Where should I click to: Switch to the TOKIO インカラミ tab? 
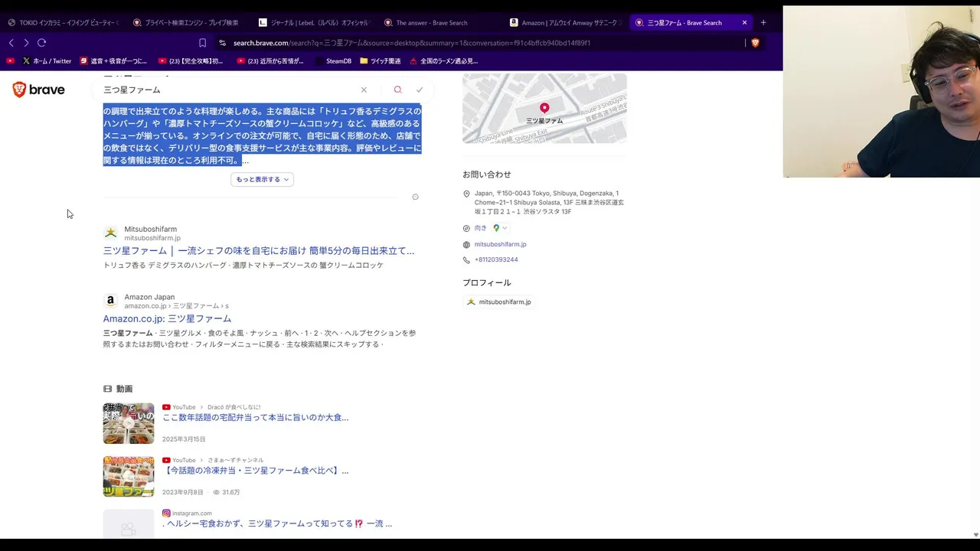[x=63, y=22]
